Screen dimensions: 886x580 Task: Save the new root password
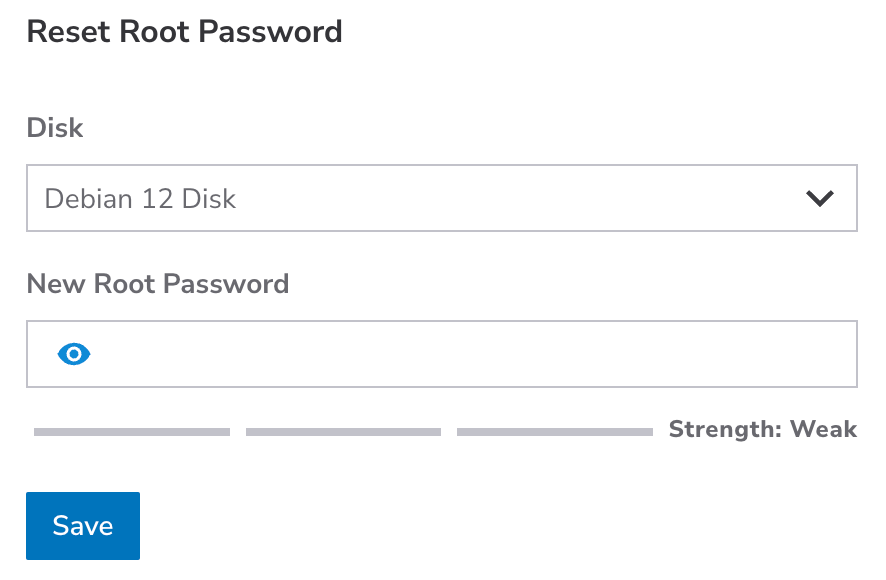(x=83, y=526)
